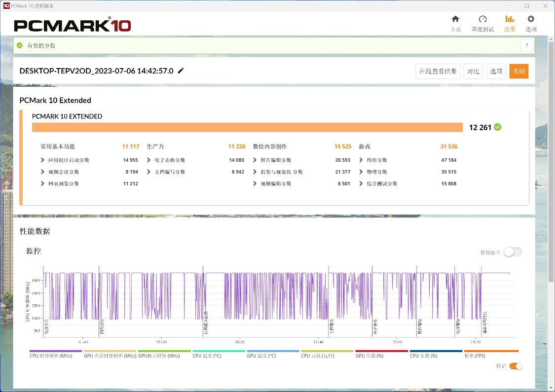Click the green valid score checkmark icon
The width and height of the screenshot is (555, 392).
point(20,45)
